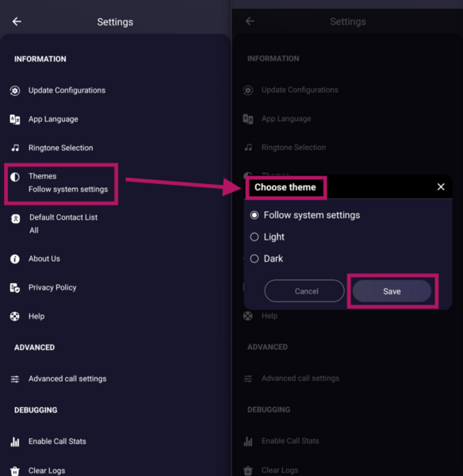The width and height of the screenshot is (463, 476).
Task: Click dimmed Update Configurations text in right panel
Action: (x=300, y=90)
